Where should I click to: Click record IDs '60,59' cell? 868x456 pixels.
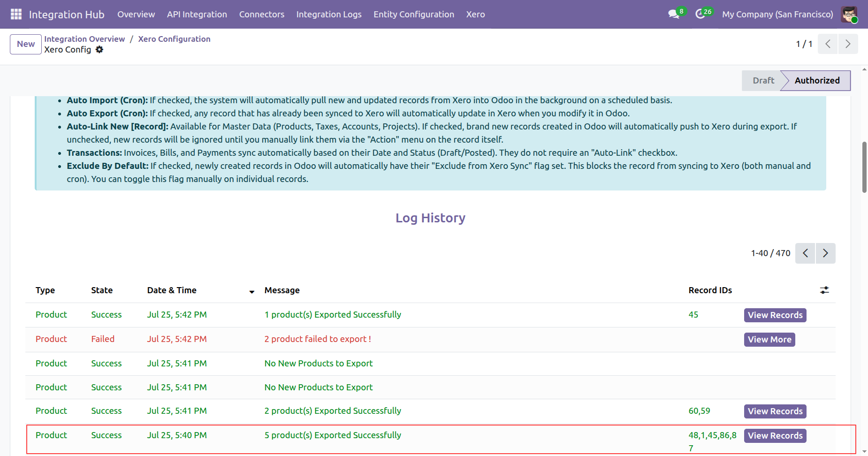pyautogui.click(x=699, y=411)
